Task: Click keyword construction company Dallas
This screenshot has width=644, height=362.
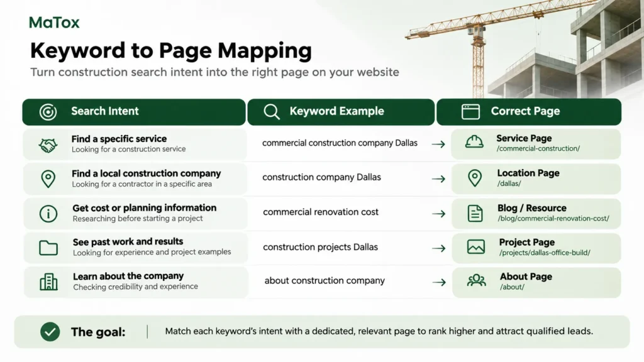Action: pyautogui.click(x=321, y=177)
